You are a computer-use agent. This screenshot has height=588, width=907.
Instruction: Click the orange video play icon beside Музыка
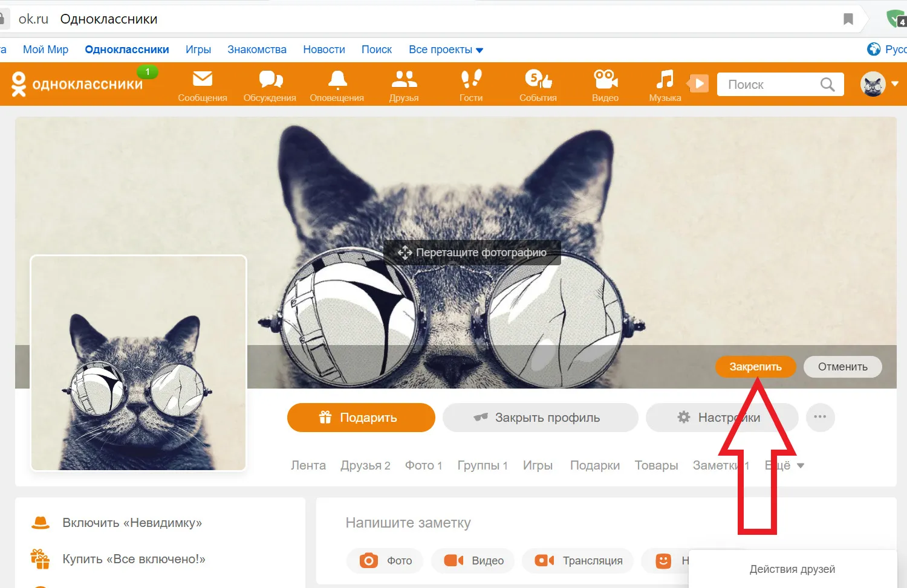pos(698,83)
